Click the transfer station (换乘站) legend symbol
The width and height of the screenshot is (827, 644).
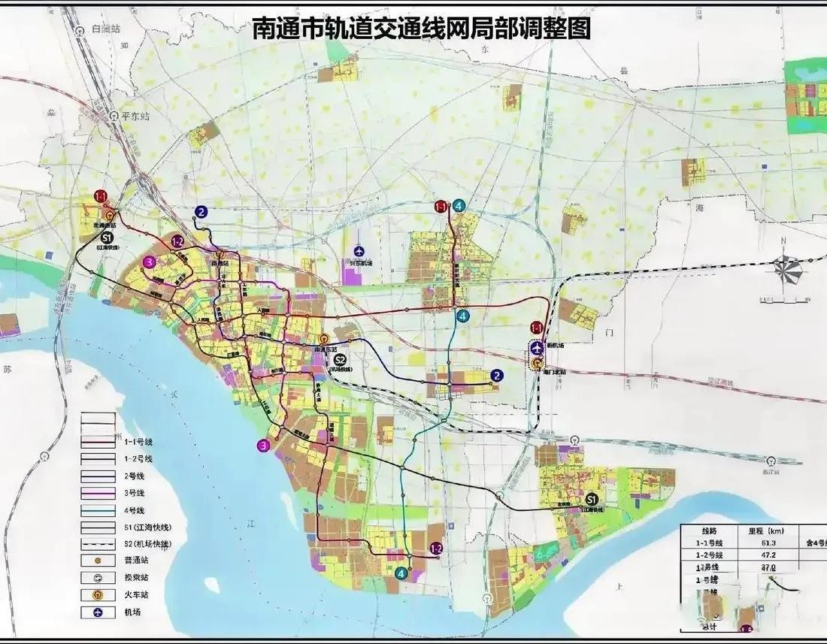[x=98, y=578]
